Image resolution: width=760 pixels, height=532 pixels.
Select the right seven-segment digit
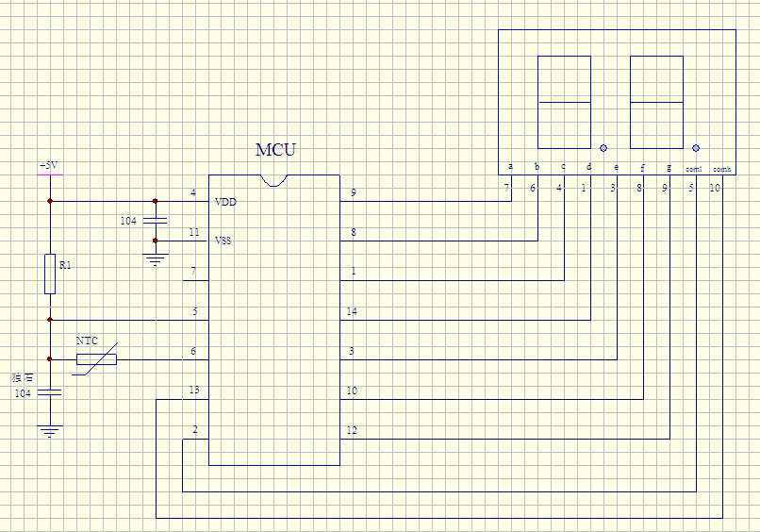[656, 102]
